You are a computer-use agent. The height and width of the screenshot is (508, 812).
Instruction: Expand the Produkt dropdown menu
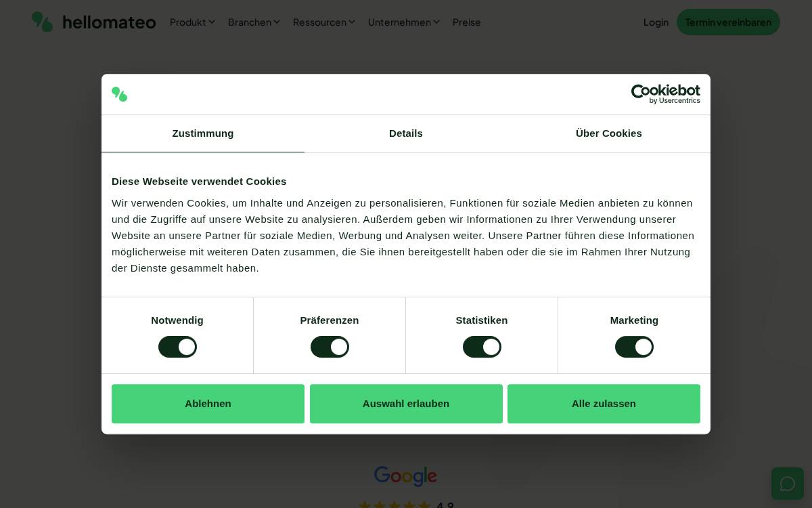(192, 22)
